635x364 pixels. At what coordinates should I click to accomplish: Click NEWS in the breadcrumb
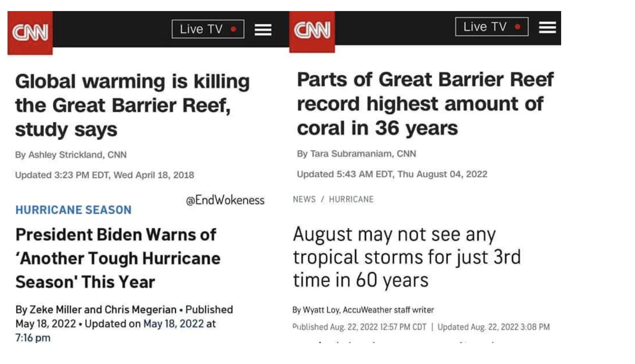(x=304, y=199)
